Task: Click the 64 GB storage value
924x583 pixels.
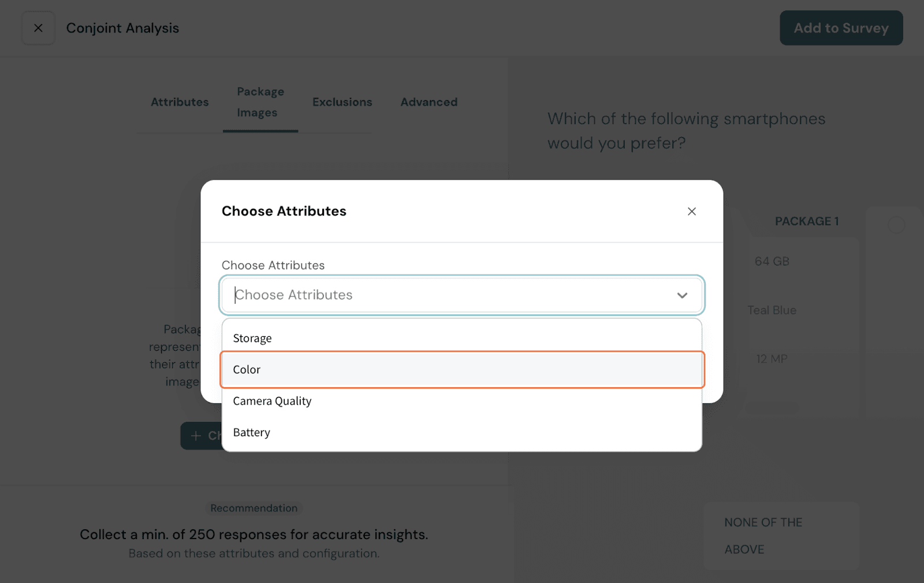Action: click(x=772, y=261)
